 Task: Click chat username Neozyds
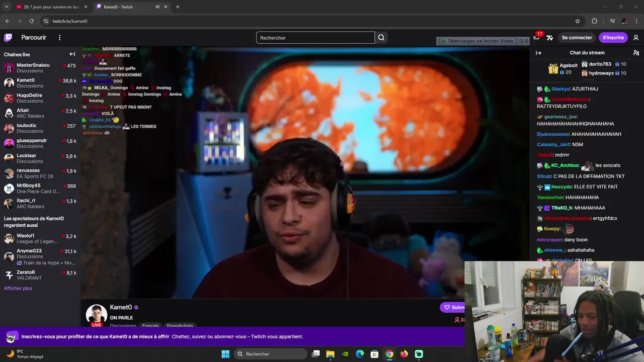pyautogui.click(x=561, y=187)
